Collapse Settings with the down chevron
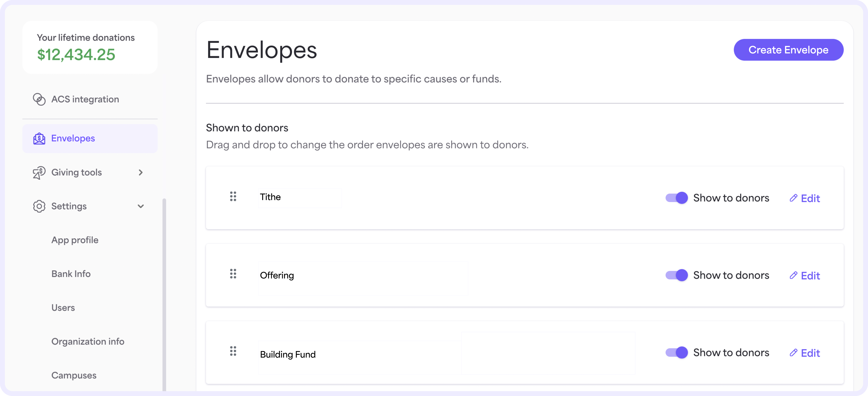Viewport: 868px width, 396px height. pos(141,206)
